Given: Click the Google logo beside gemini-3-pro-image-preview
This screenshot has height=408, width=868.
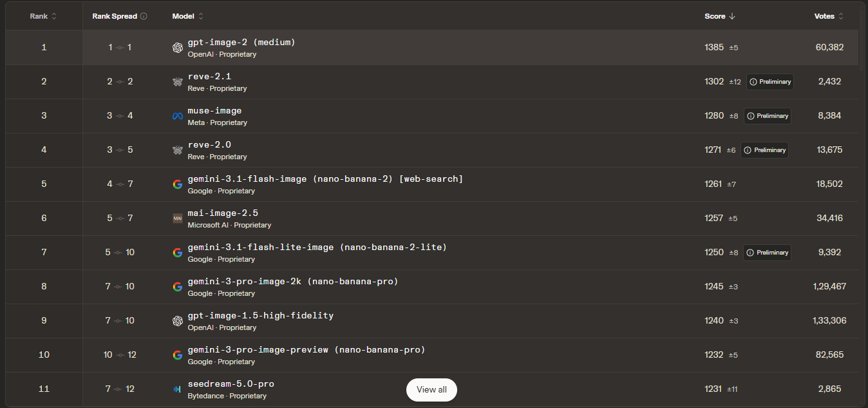Looking at the screenshot, I should [178, 355].
